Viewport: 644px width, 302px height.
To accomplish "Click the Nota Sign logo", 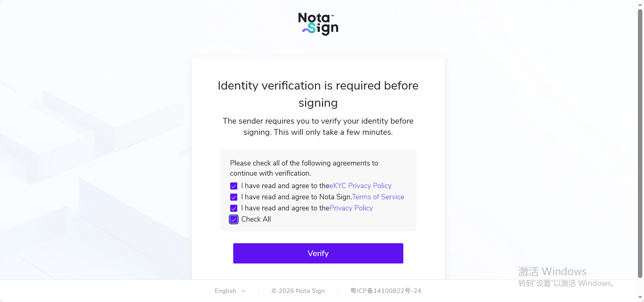I will click(x=318, y=24).
